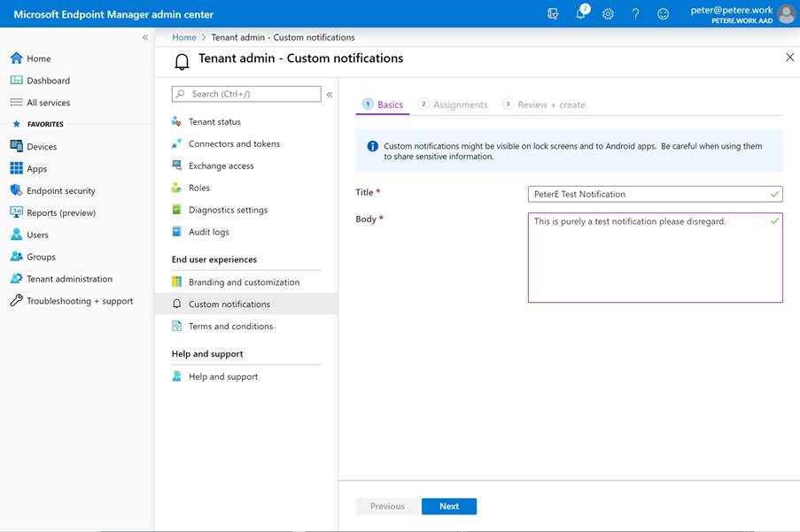Click the Home breadcrumb link

[x=184, y=37]
